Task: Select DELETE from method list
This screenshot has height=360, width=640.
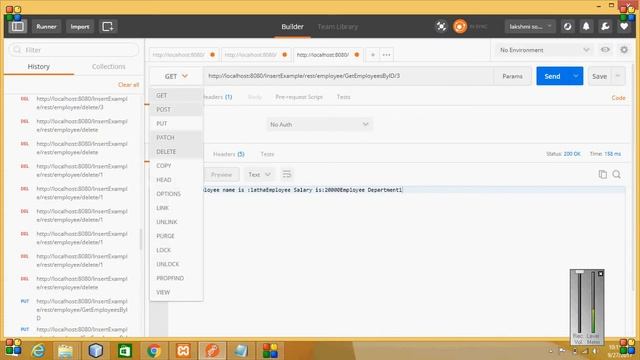Action: tap(176, 152)
